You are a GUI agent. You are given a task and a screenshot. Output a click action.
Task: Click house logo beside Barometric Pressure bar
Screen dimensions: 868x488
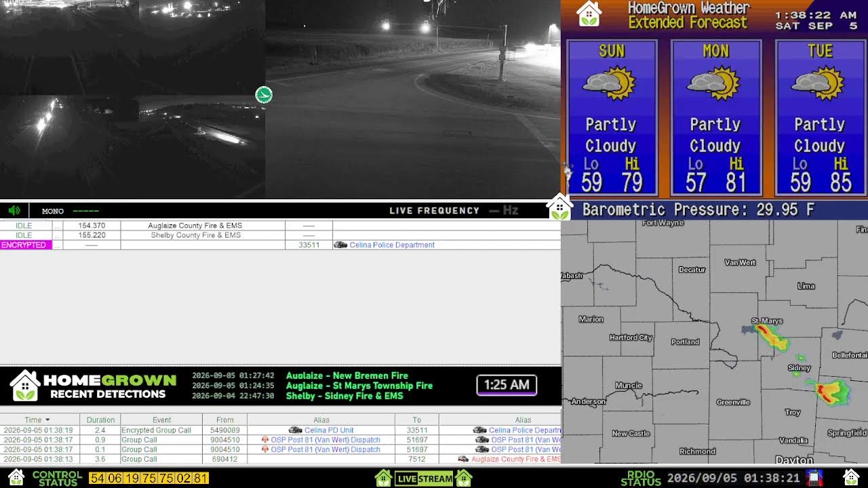coord(559,207)
